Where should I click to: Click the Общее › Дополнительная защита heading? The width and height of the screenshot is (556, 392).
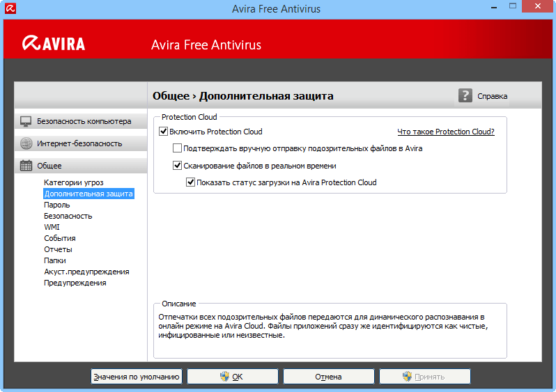(x=243, y=95)
